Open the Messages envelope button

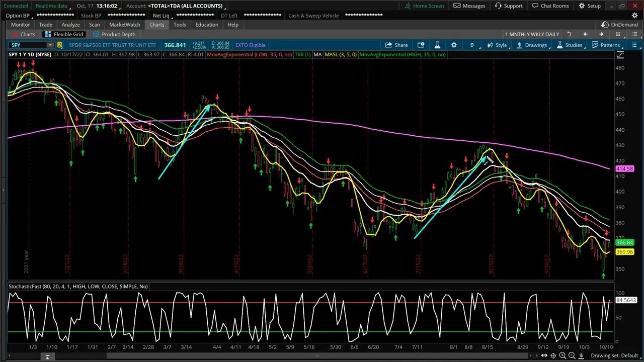pos(469,6)
